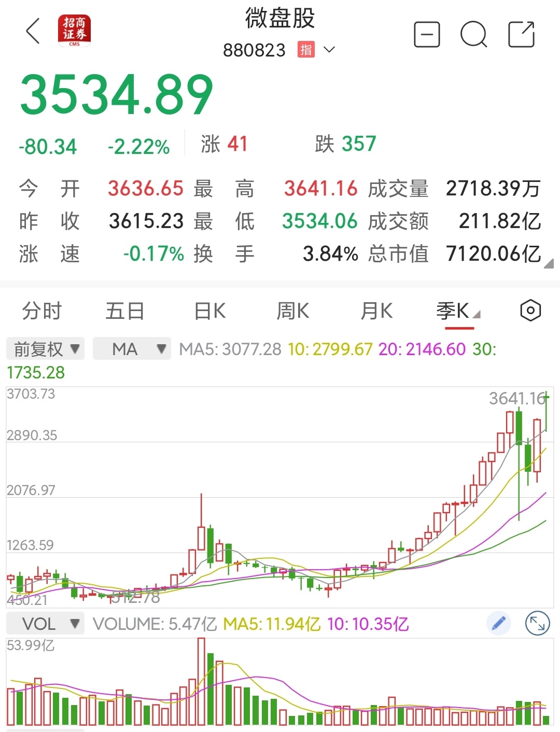Expand the stats panel corner triangle
The height and width of the screenshot is (732, 560).
click(x=549, y=263)
